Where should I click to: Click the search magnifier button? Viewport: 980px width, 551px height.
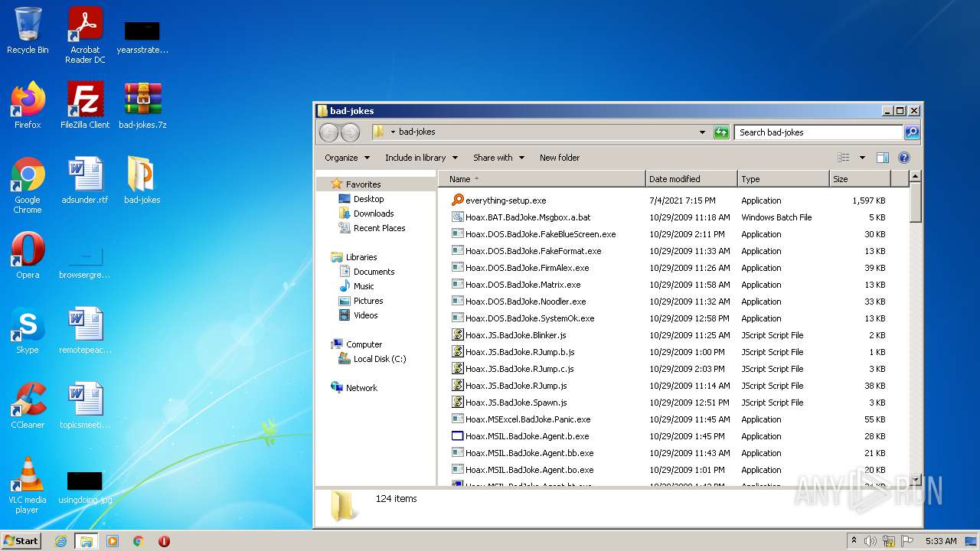pos(912,132)
